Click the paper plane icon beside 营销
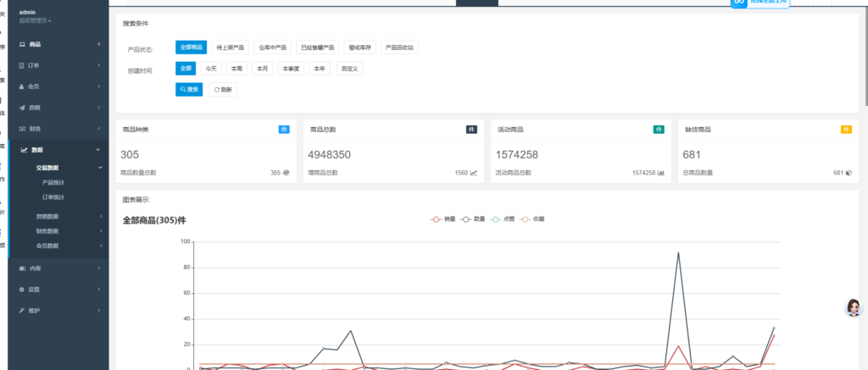This screenshot has width=868, height=370. [22, 108]
